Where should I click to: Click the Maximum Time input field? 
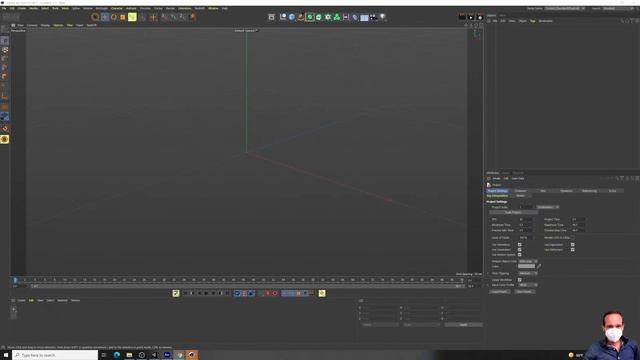pyautogui.click(x=578, y=224)
